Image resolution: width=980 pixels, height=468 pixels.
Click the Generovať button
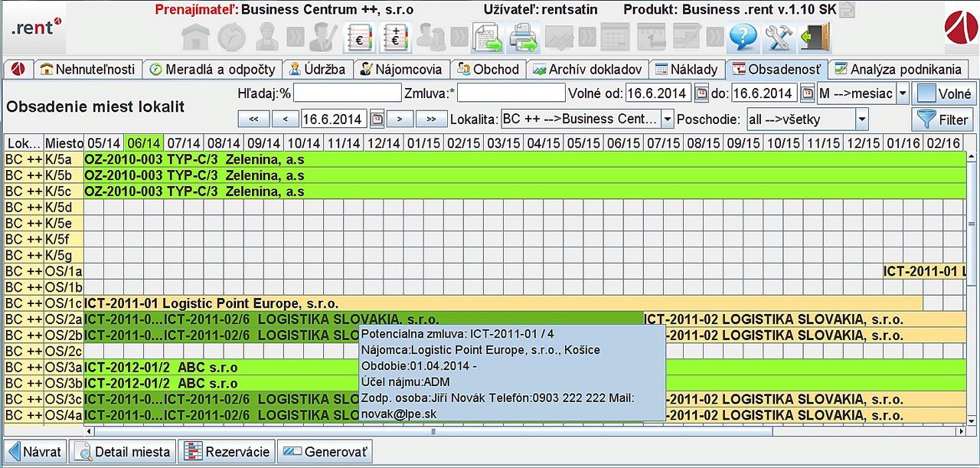[x=325, y=451]
